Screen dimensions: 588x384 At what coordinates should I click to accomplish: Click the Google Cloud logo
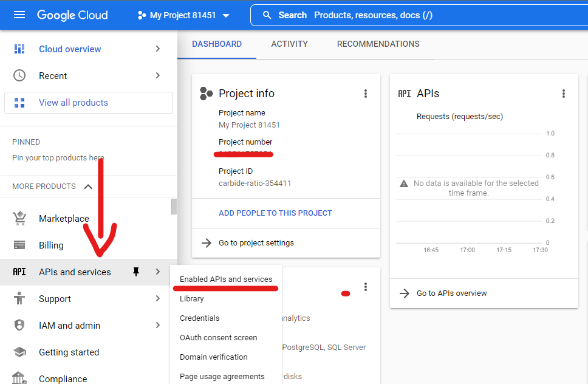[72, 15]
